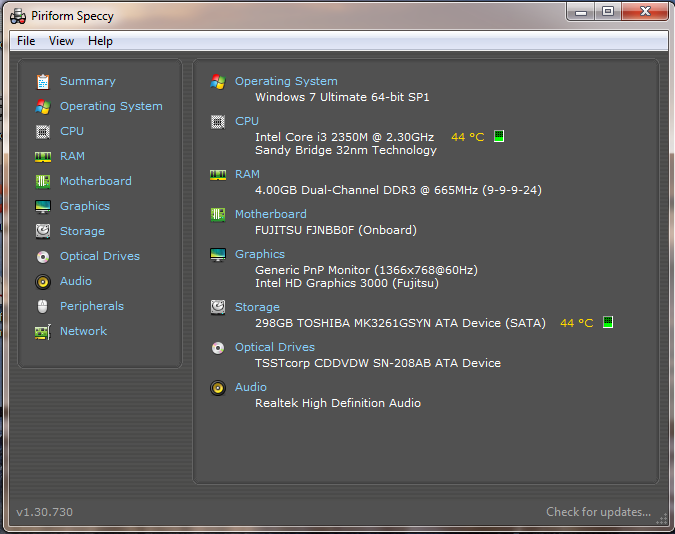The image size is (675, 534).
Task: Click the RAM stick icon in sidebar
Action: pyautogui.click(x=43, y=157)
